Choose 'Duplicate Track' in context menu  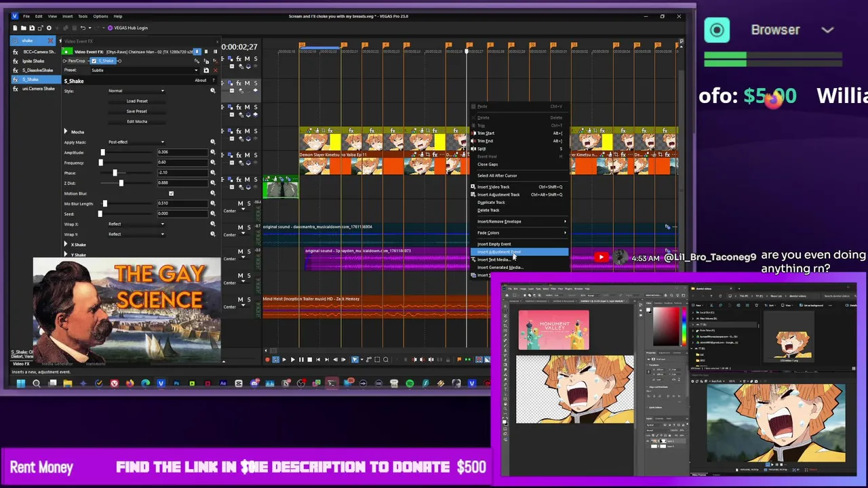coord(520,203)
